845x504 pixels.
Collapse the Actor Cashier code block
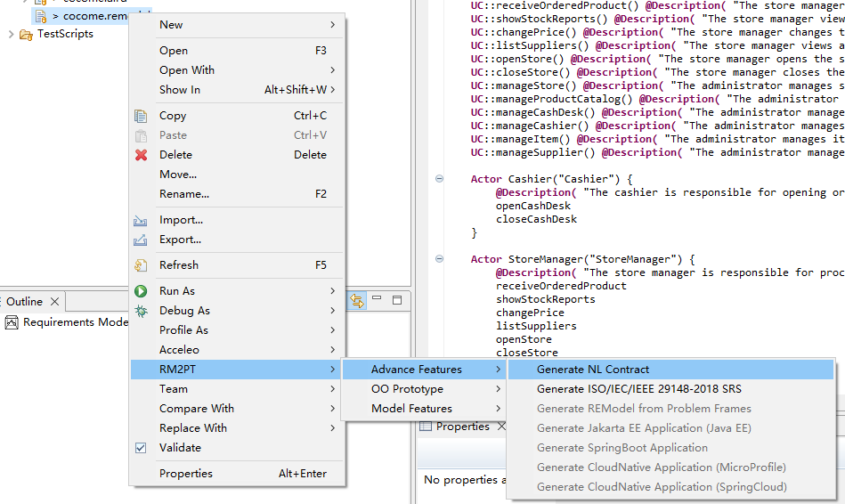[439, 179]
